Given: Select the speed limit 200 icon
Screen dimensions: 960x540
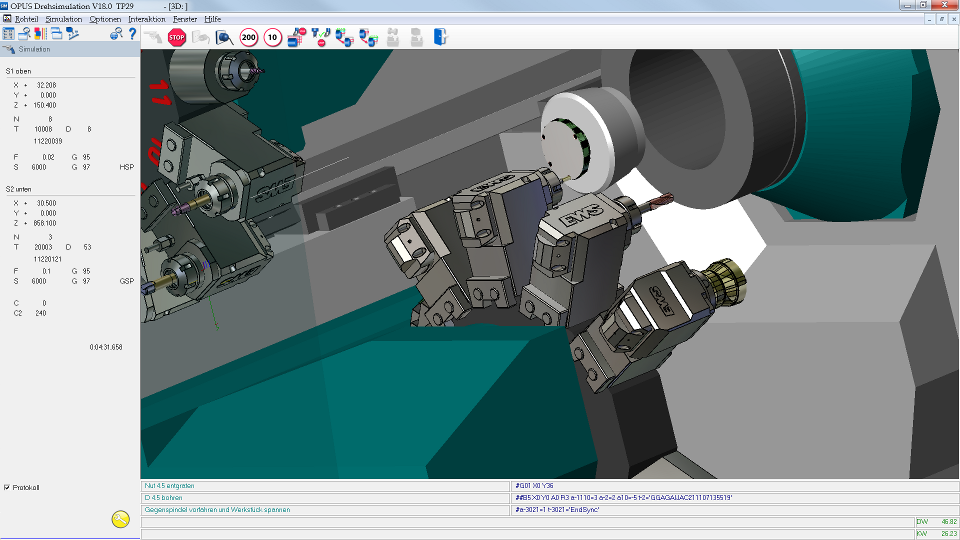Looking at the screenshot, I should [x=249, y=37].
